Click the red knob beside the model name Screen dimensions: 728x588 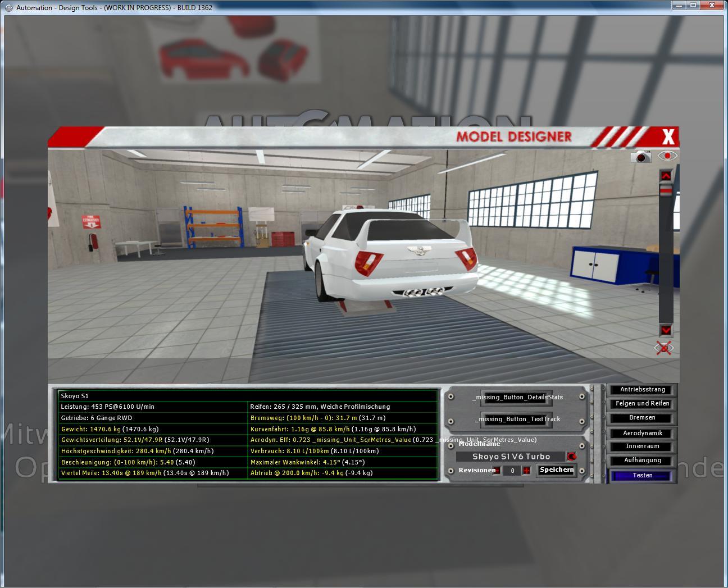572,457
